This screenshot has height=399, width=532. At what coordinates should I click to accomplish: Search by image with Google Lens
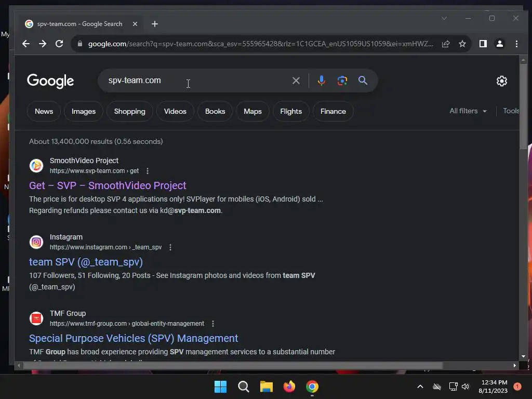point(342,81)
